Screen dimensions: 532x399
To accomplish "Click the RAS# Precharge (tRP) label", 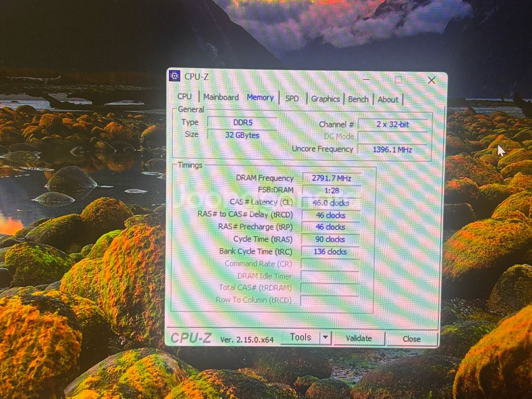I will (255, 227).
